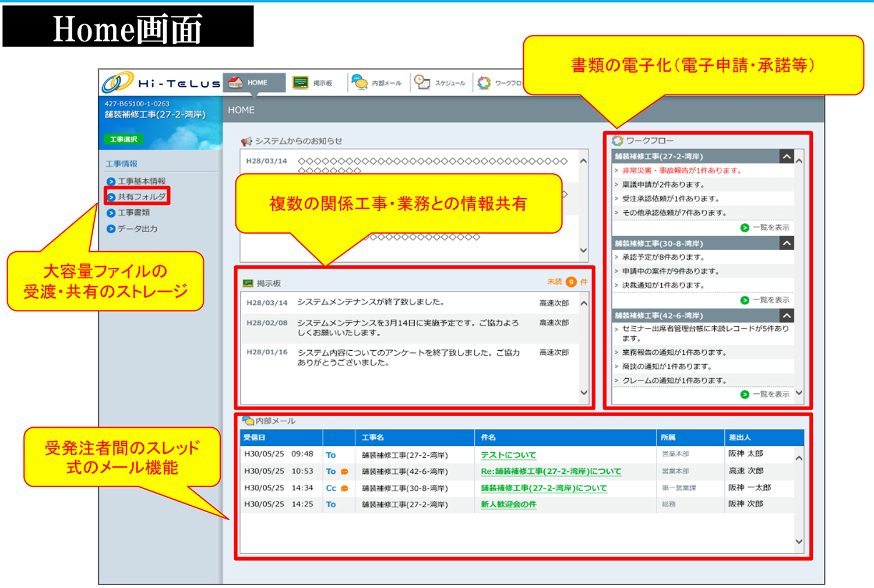Screen dimensions: 874x588
Task: Open the 内部メール chat icon
Action: pos(360,83)
